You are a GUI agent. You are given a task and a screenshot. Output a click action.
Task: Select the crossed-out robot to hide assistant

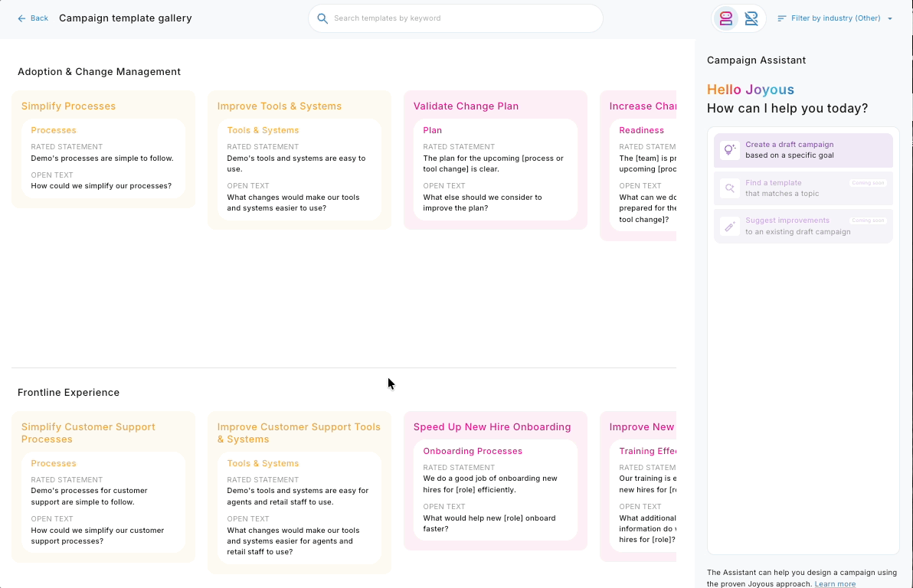click(751, 18)
